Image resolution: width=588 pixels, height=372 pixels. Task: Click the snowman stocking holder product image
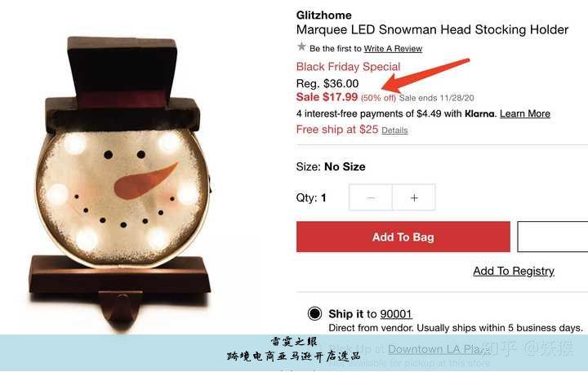pyautogui.click(x=120, y=179)
